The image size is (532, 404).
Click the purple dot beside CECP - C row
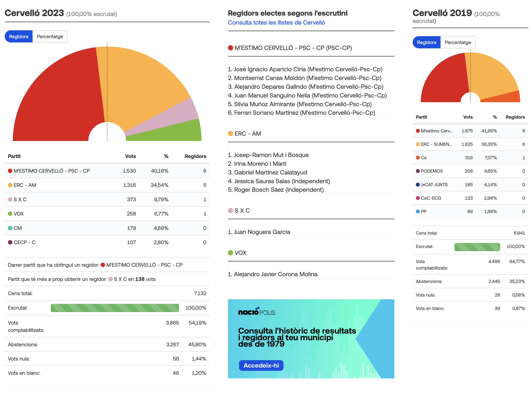10,242
